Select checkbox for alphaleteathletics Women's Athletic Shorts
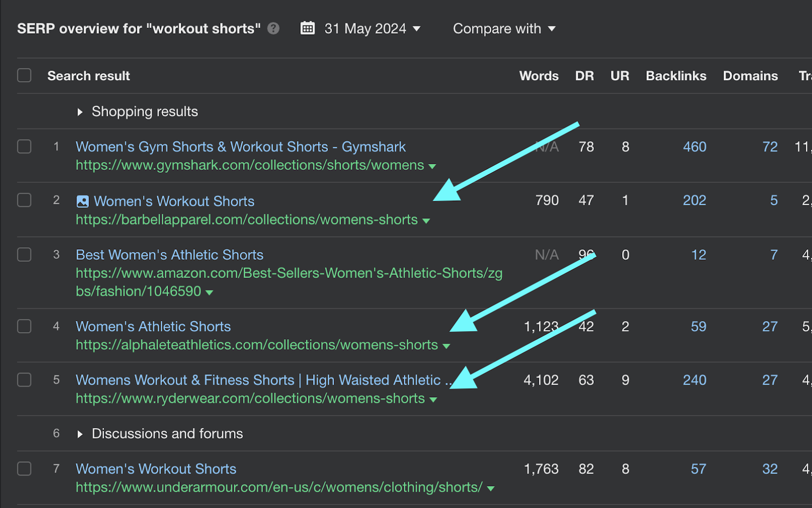Image resolution: width=812 pixels, height=508 pixels. [x=24, y=326]
